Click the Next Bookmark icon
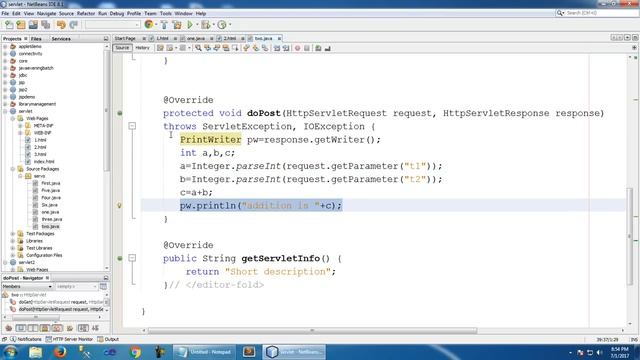This screenshot has height=360, width=640. click(256, 48)
